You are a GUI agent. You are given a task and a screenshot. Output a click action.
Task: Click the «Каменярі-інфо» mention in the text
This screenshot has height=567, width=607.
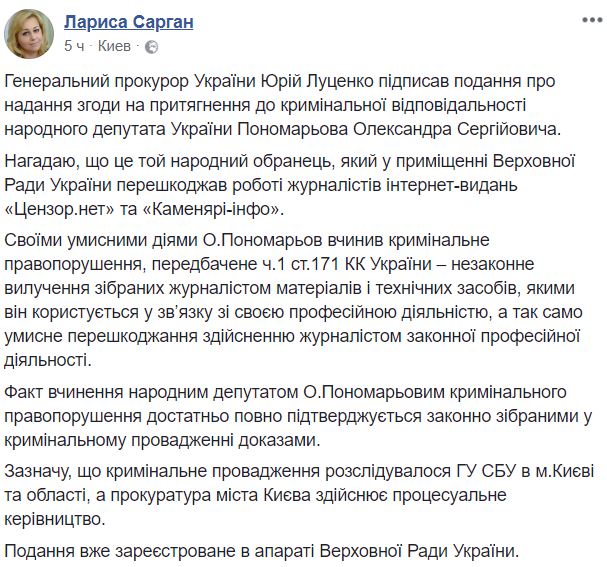(x=211, y=209)
